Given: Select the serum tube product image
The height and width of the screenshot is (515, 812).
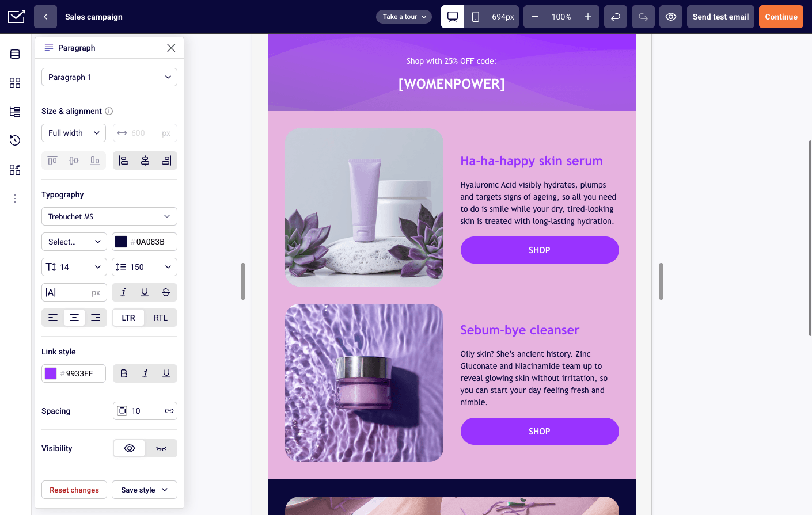Looking at the screenshot, I should [x=364, y=208].
